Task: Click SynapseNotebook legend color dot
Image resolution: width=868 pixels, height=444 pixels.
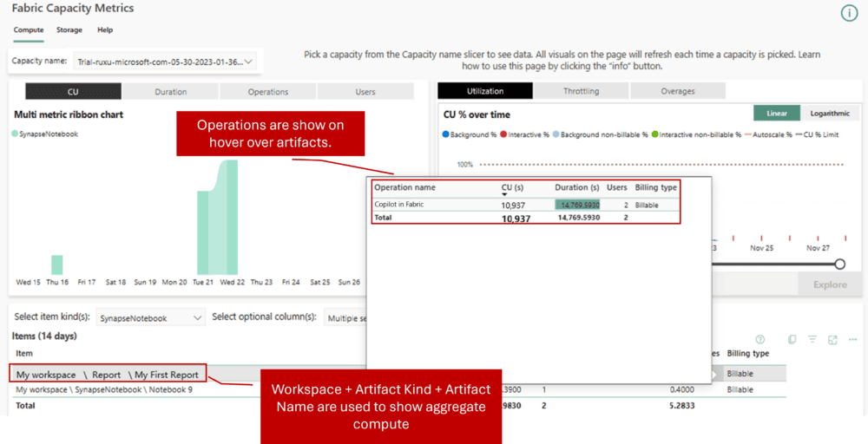Action: 15,134
